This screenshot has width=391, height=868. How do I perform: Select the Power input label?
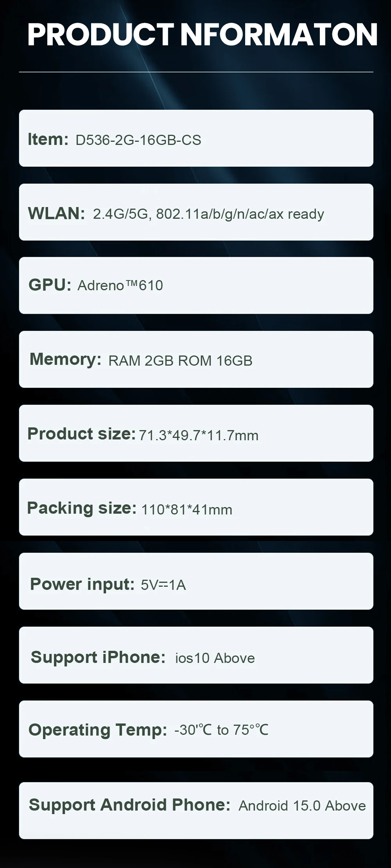tap(83, 584)
